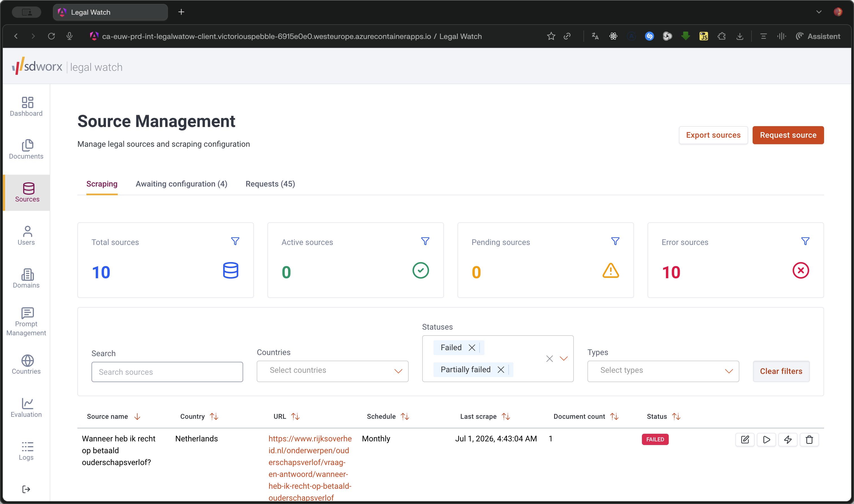Image resolution: width=854 pixels, height=504 pixels.
Task: Clear all selected statuses
Action: [550, 359]
